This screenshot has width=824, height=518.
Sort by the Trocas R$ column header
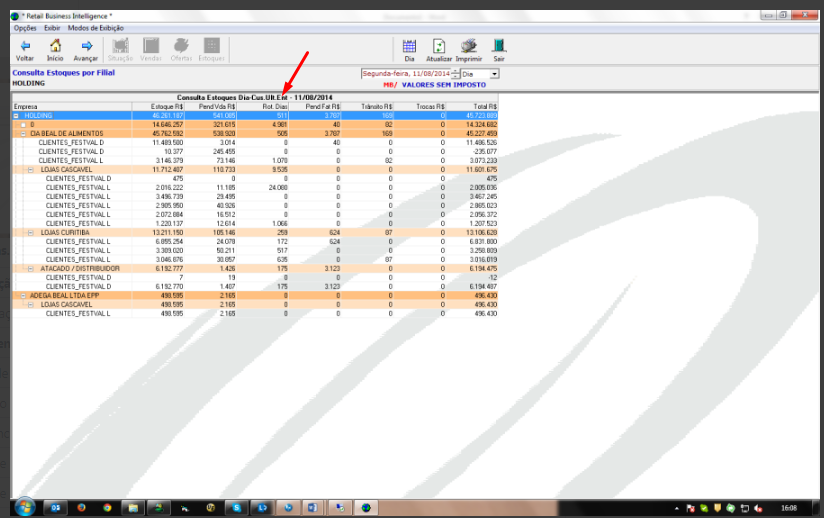420,106
